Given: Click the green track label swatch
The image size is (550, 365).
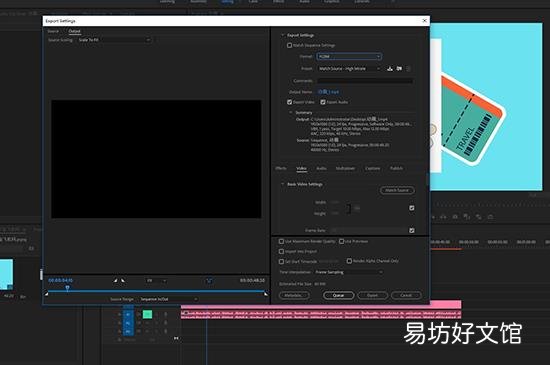Looking at the screenshot, I should [147, 314].
